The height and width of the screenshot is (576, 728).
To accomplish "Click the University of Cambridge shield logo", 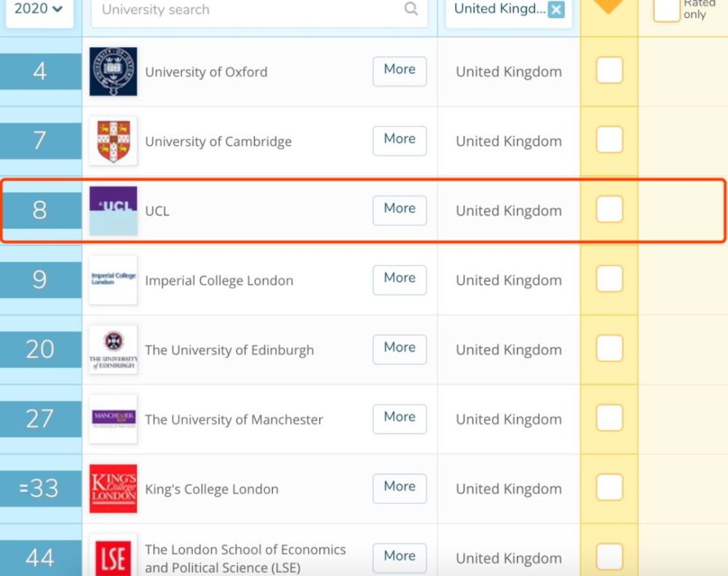I will click(x=113, y=141).
